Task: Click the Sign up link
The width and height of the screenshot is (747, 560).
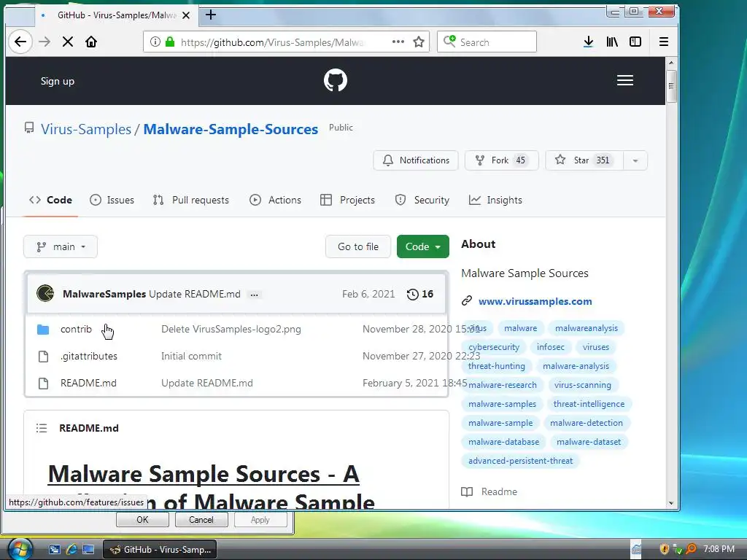Action: click(x=58, y=81)
